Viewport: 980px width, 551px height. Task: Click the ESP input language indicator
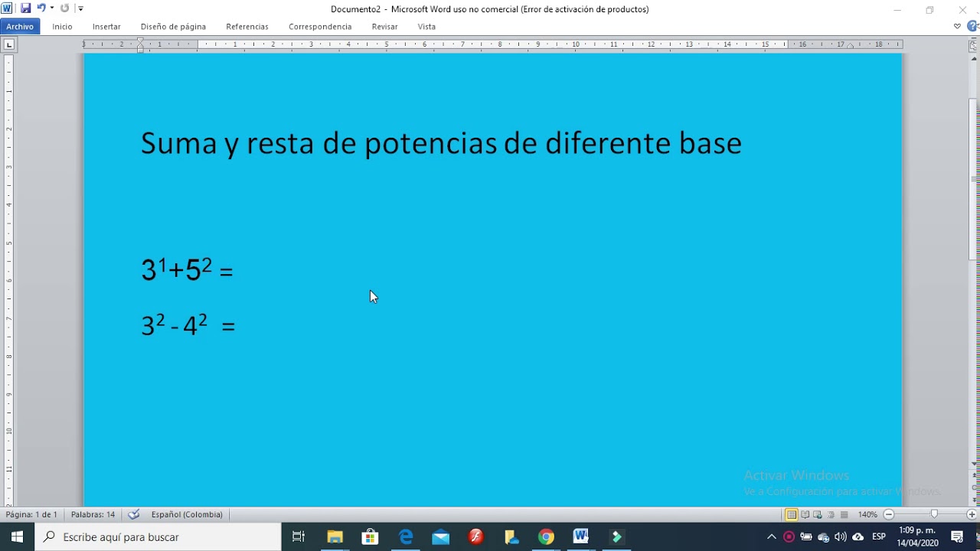coord(879,536)
